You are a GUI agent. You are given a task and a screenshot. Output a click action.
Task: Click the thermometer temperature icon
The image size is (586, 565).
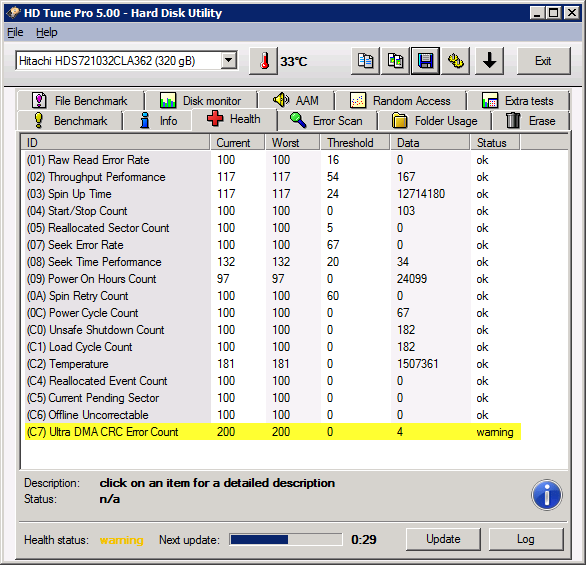coord(263,61)
